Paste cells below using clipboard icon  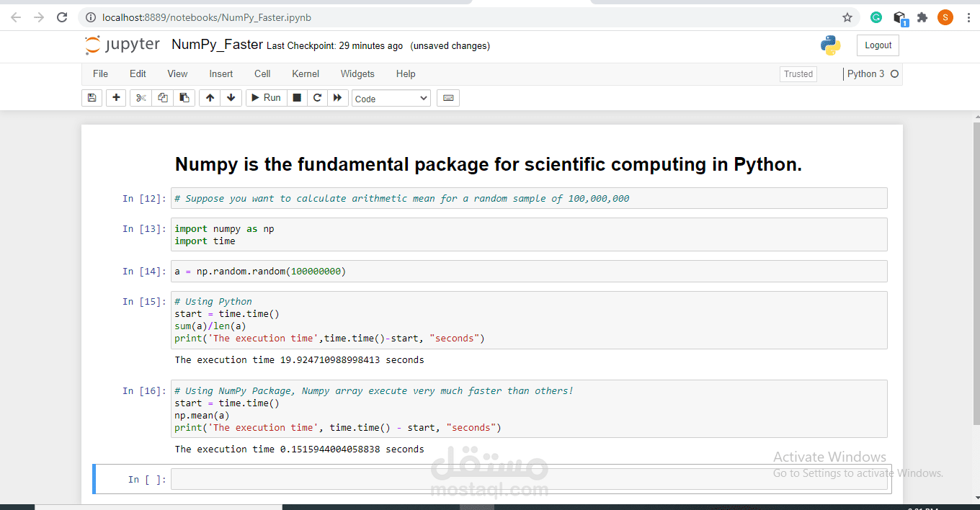tap(184, 98)
